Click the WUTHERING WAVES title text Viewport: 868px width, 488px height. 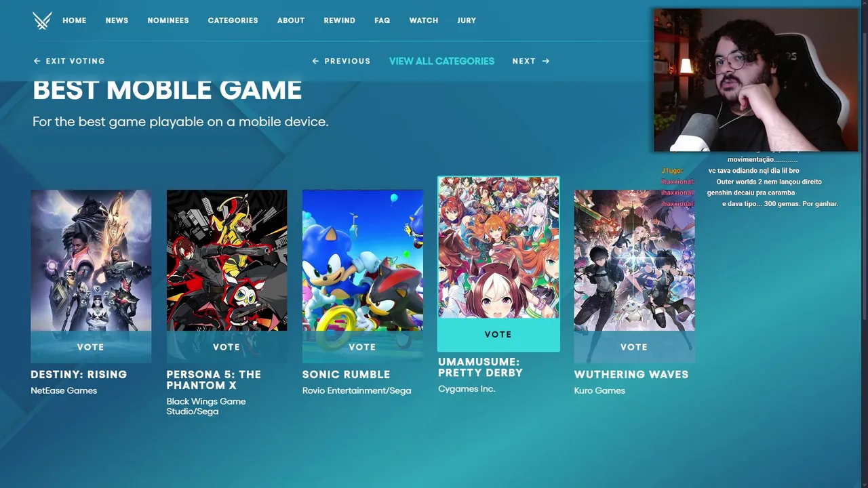[631, 375]
